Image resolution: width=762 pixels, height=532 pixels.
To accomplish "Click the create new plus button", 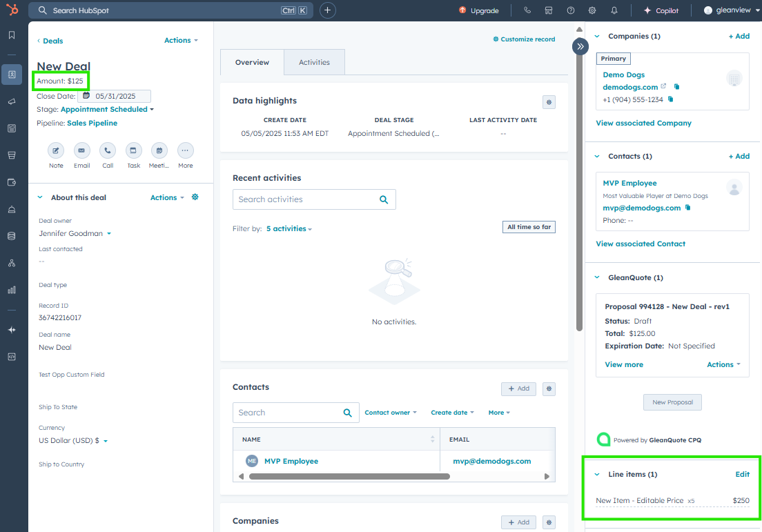I will (328, 10).
